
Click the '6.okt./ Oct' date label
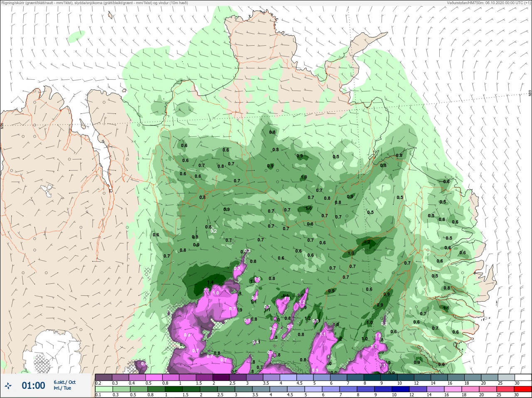[x=64, y=382]
